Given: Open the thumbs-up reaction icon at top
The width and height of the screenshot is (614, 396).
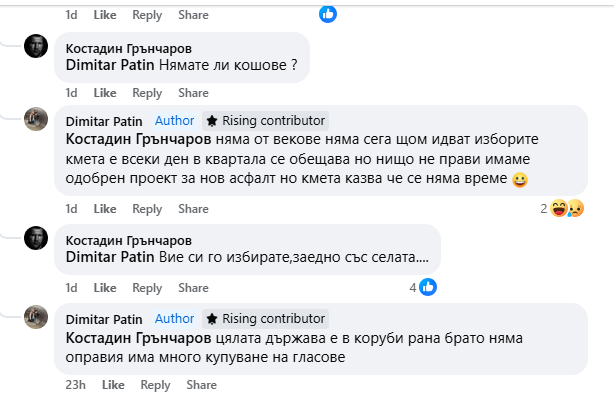Looking at the screenshot, I should point(328,14).
